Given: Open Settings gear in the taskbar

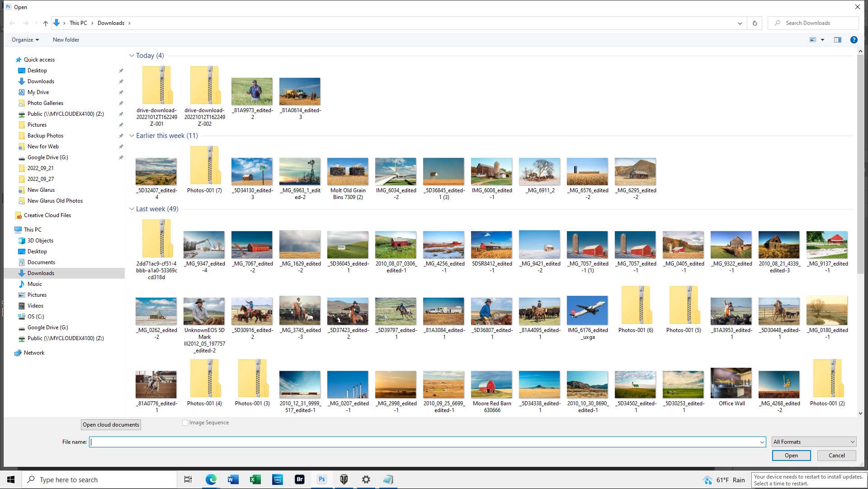Looking at the screenshot, I should (366, 480).
